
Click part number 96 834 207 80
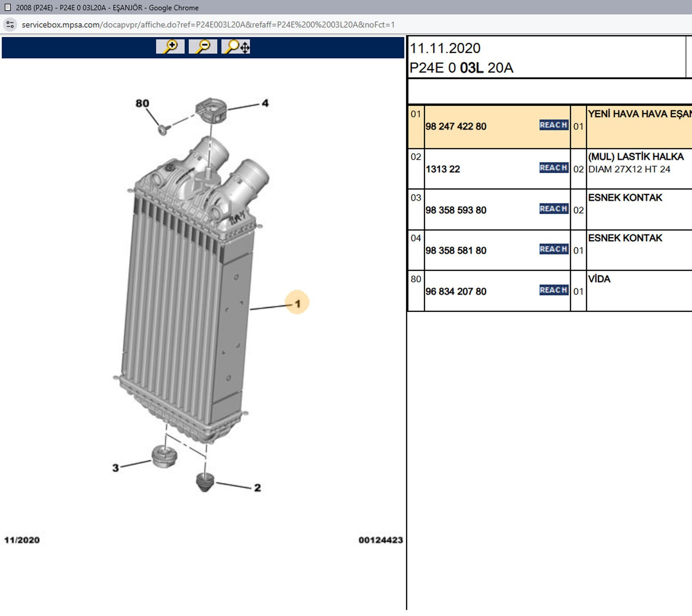pyautogui.click(x=456, y=292)
